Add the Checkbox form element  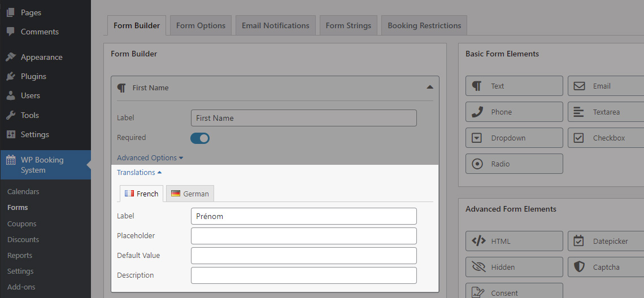click(x=606, y=138)
